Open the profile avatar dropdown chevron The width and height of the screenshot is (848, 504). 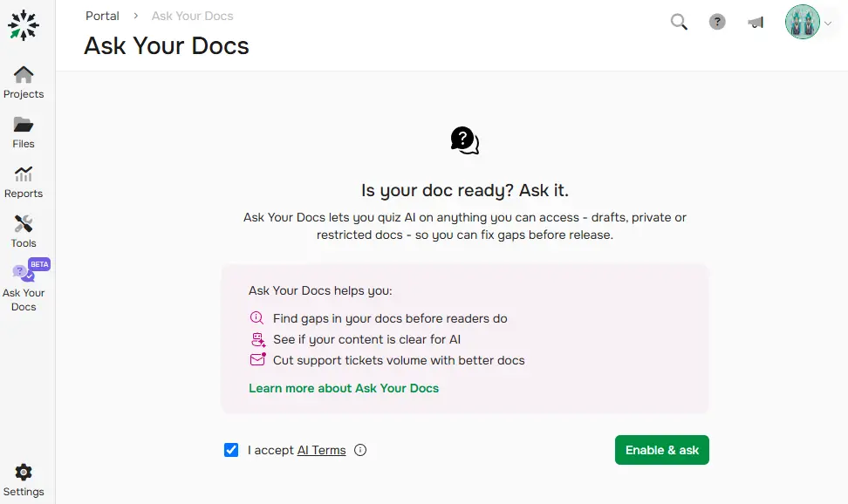(x=827, y=22)
